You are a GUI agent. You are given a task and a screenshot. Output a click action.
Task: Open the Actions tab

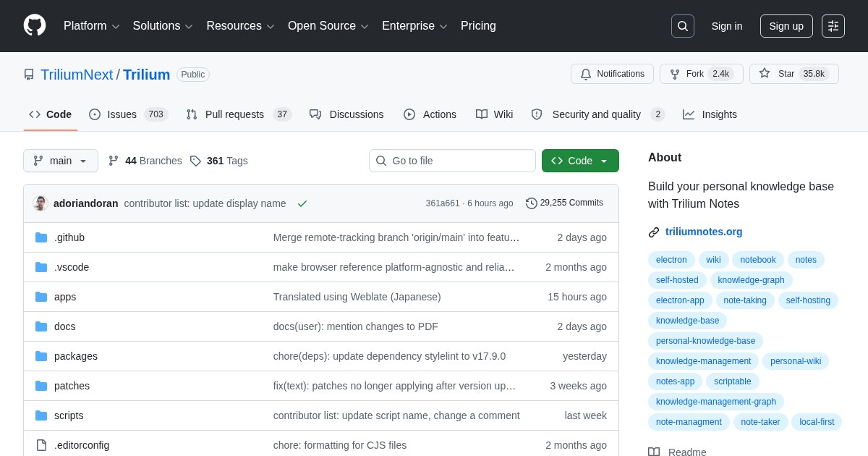click(x=430, y=114)
